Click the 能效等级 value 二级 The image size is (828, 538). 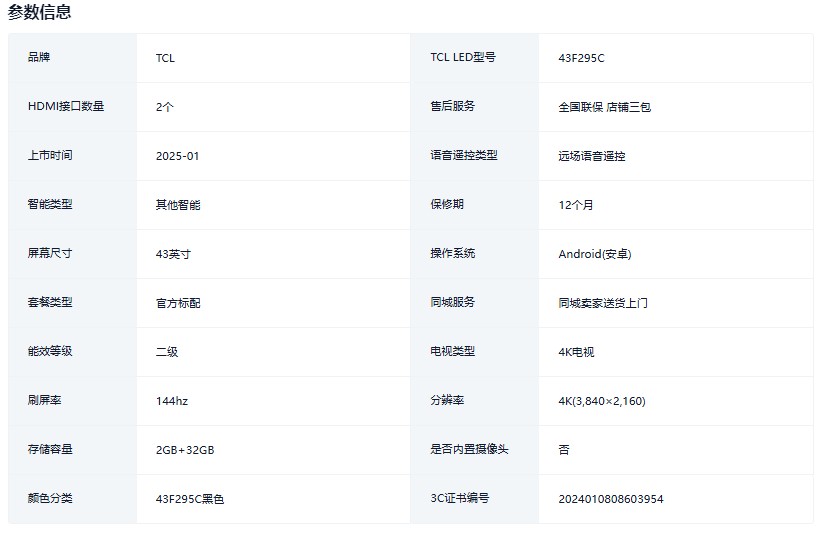pos(167,352)
